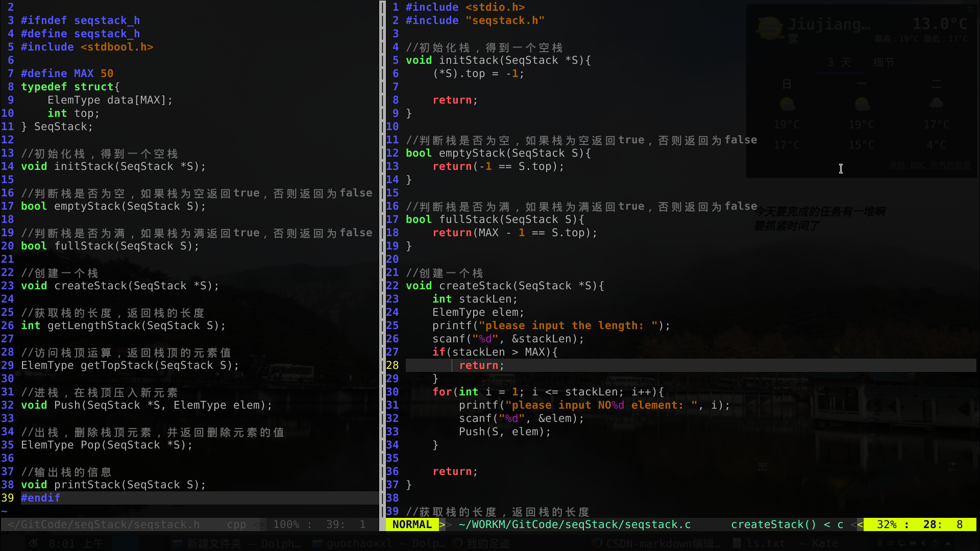The width and height of the screenshot is (980, 551).
Task: Click the Jiujiang location name in widget
Action: (829, 24)
